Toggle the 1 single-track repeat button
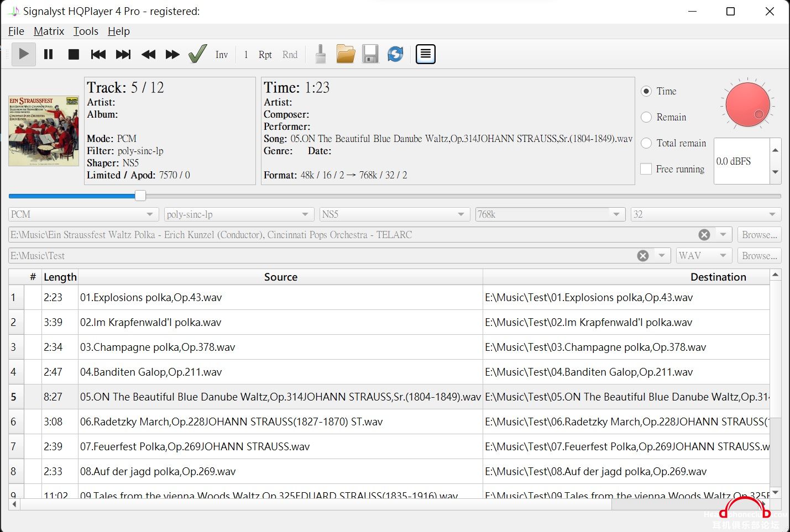This screenshot has height=532, width=790. coord(246,55)
